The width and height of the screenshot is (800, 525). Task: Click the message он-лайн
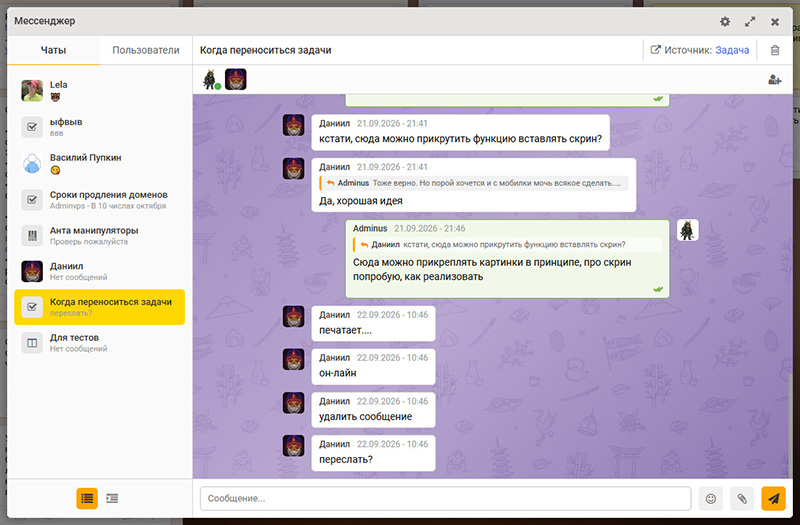[373, 366]
